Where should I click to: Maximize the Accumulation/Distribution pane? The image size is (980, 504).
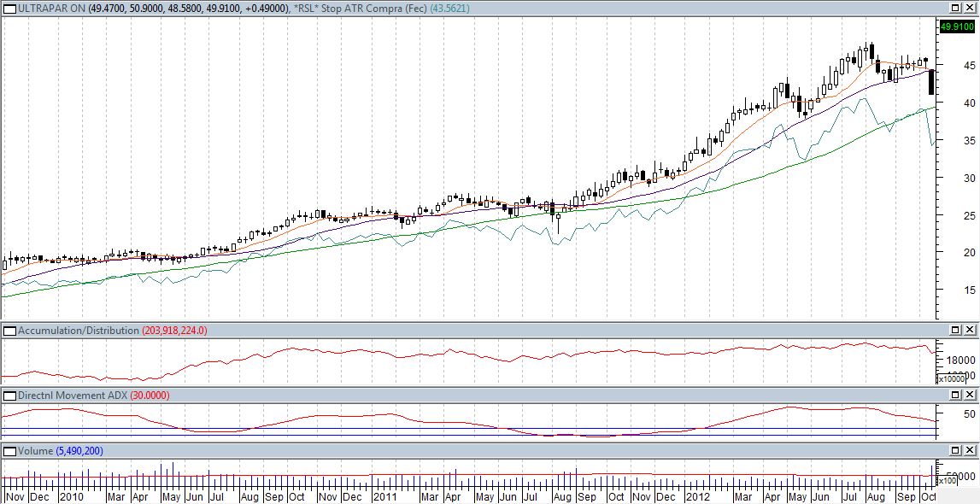pos(955,330)
